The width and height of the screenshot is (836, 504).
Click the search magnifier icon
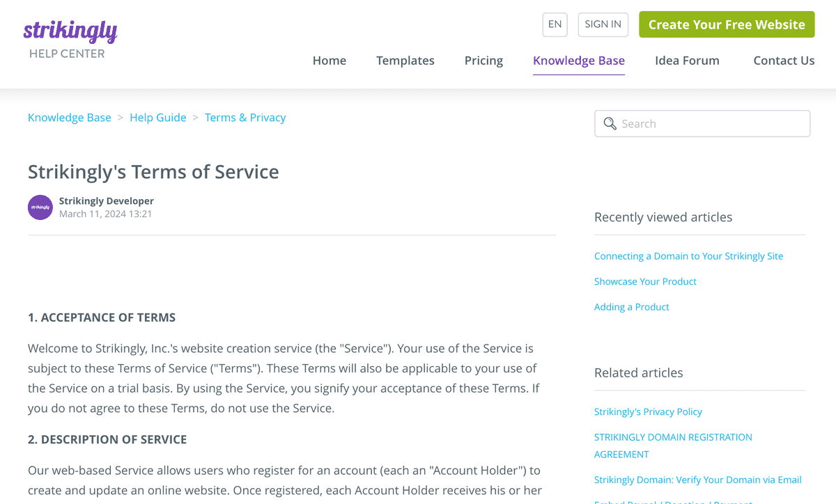click(x=610, y=124)
